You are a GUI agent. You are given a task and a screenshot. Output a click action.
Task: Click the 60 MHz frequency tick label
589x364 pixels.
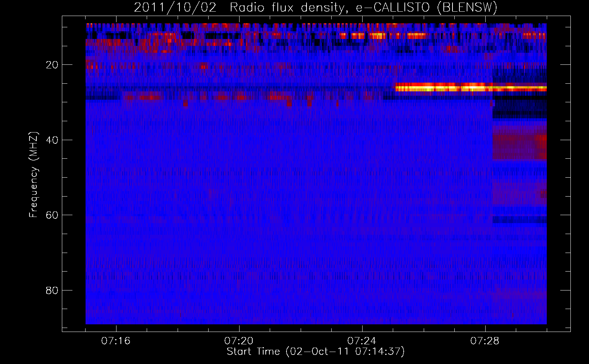[x=52, y=215]
